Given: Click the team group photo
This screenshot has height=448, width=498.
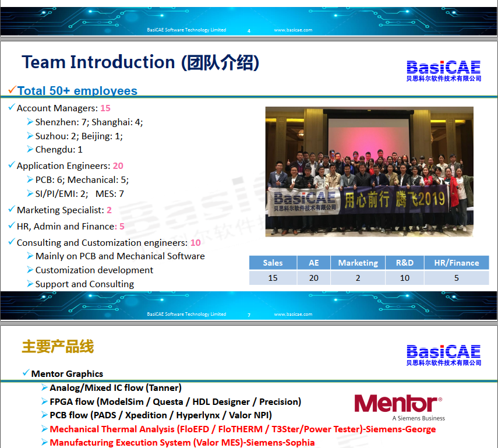Looking at the screenshot, I should 369,171.
